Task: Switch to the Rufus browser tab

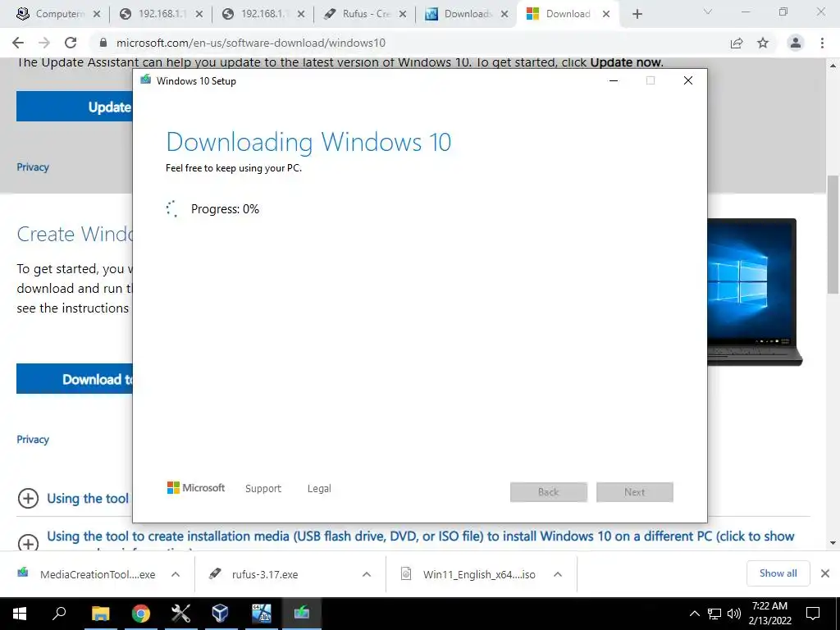Action: pyautogui.click(x=359, y=14)
